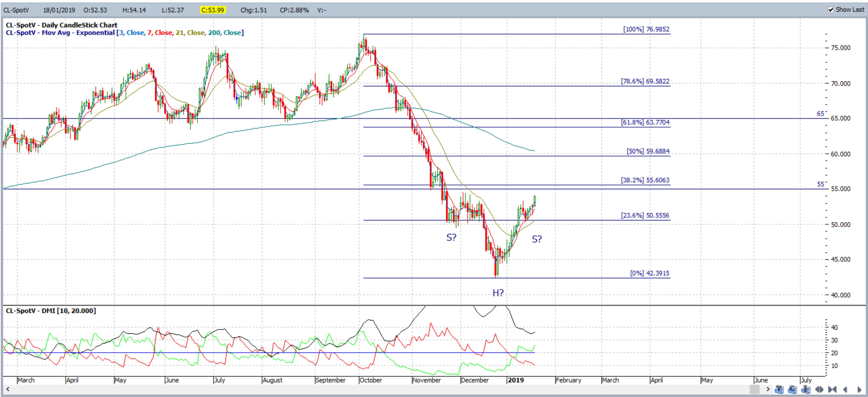Click high price H:54.14
The width and height of the screenshot is (868, 397).
tap(134, 10)
